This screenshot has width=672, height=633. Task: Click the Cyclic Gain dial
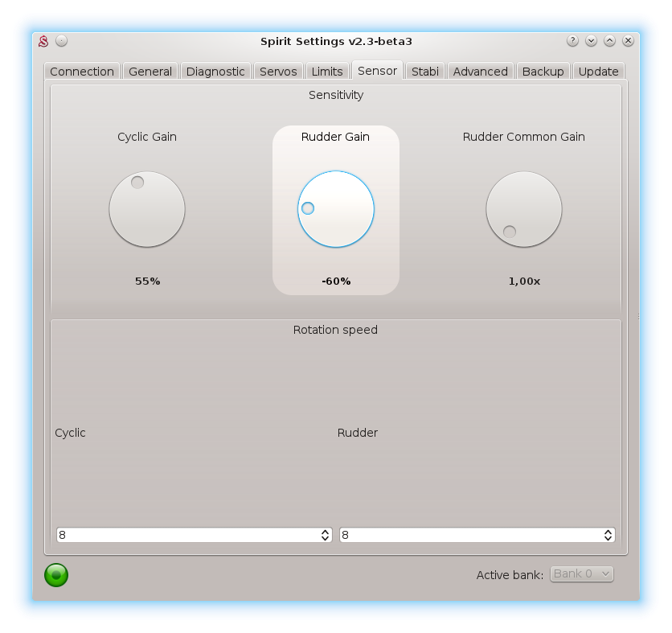tap(147, 209)
